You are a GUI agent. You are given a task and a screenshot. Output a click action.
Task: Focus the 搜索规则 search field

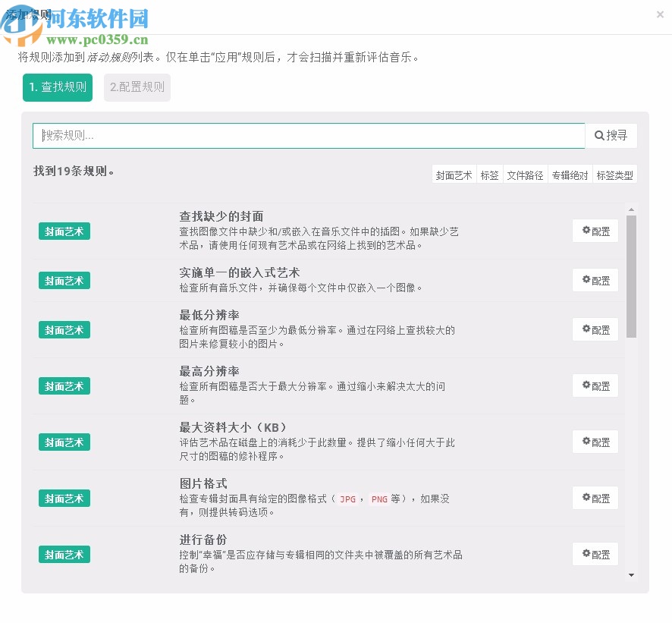pyautogui.click(x=309, y=136)
